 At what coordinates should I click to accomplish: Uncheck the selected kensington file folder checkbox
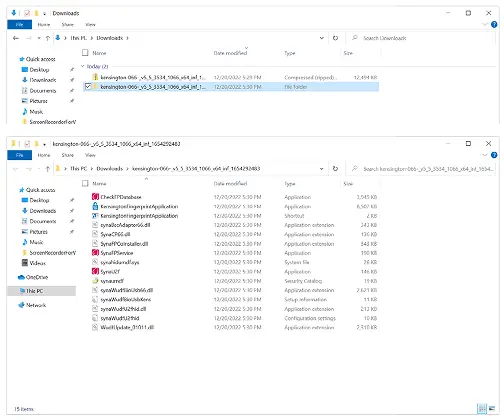click(x=88, y=87)
